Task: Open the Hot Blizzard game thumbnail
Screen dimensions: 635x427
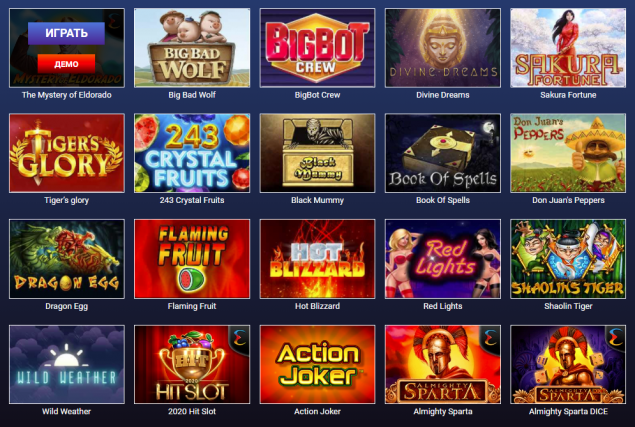Action: click(318, 259)
